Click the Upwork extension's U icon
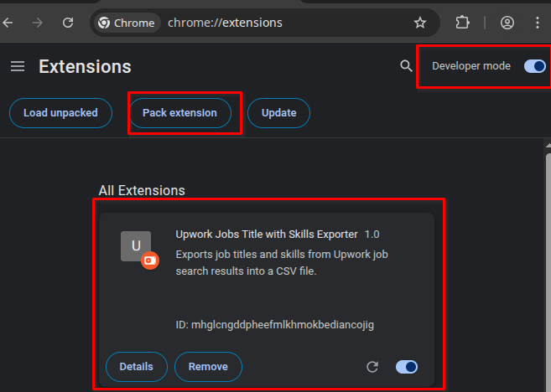Image resolution: width=551 pixels, height=392 pixels. [136, 246]
